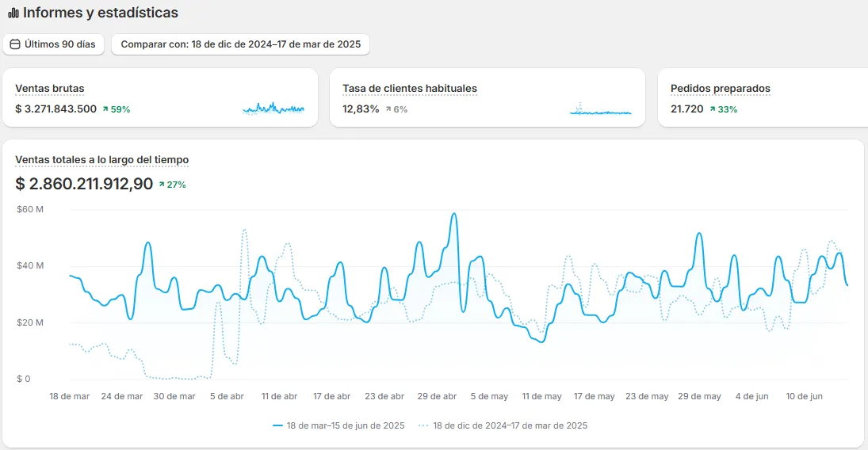Click the green up arrow next to 59%
The height and width of the screenshot is (450, 868).
[x=105, y=109]
